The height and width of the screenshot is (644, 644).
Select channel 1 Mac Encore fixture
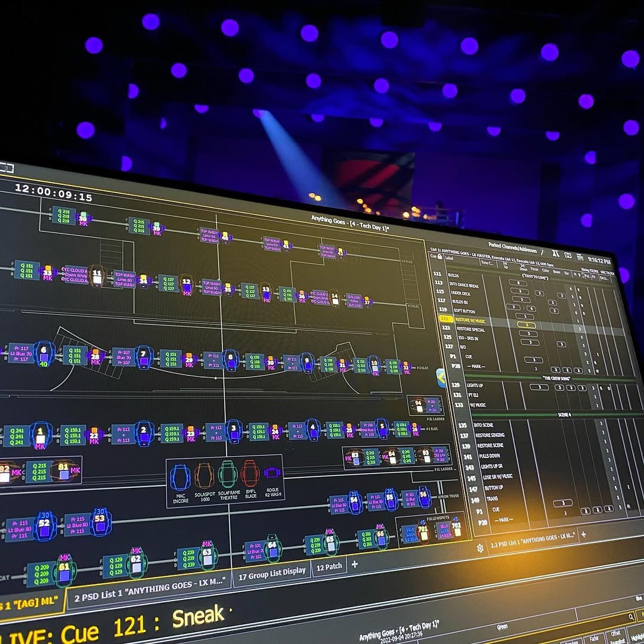coord(41,435)
